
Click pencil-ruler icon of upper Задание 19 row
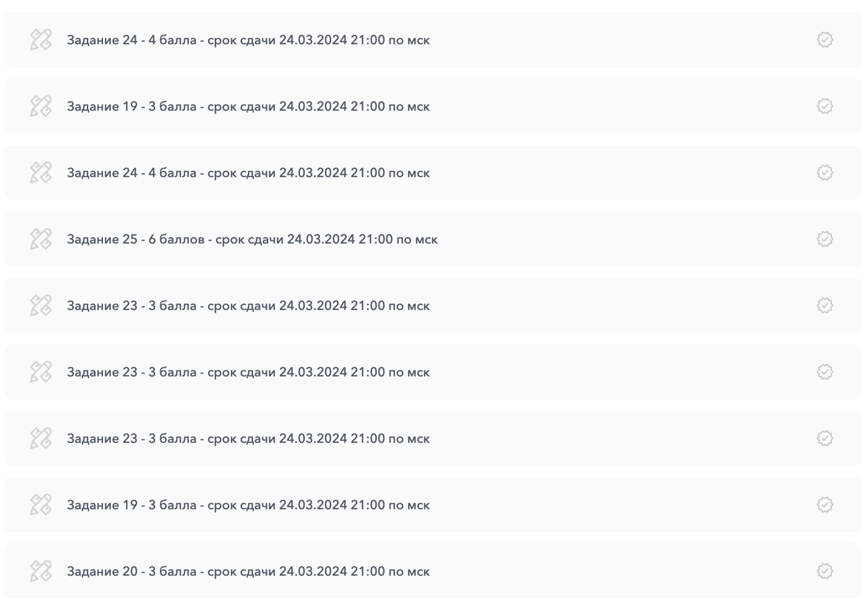41,106
